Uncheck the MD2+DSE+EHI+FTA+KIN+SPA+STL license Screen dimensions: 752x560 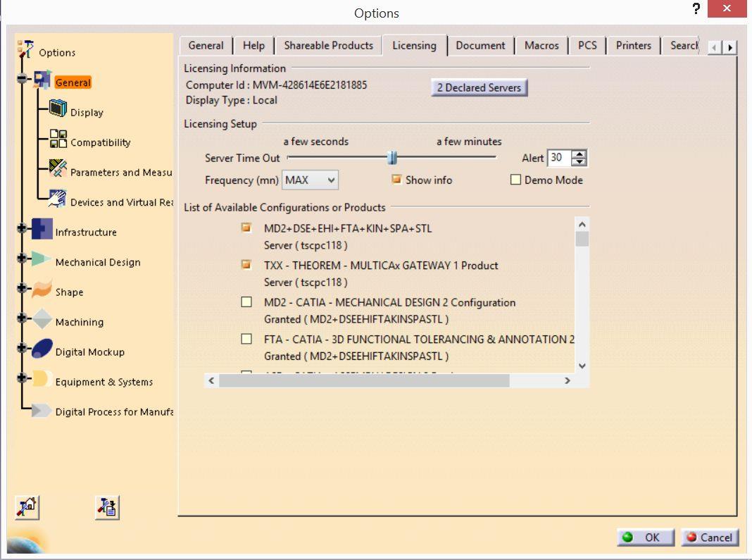coord(246,228)
